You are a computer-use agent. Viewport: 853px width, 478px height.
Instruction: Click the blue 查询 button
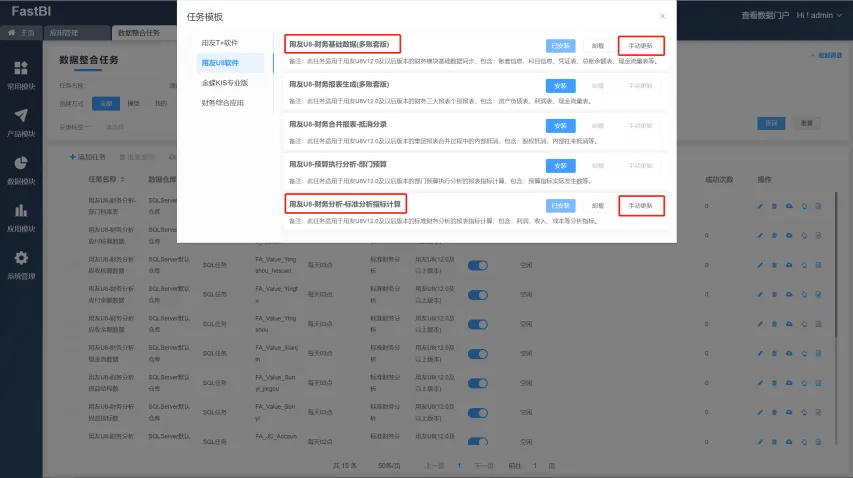point(771,123)
